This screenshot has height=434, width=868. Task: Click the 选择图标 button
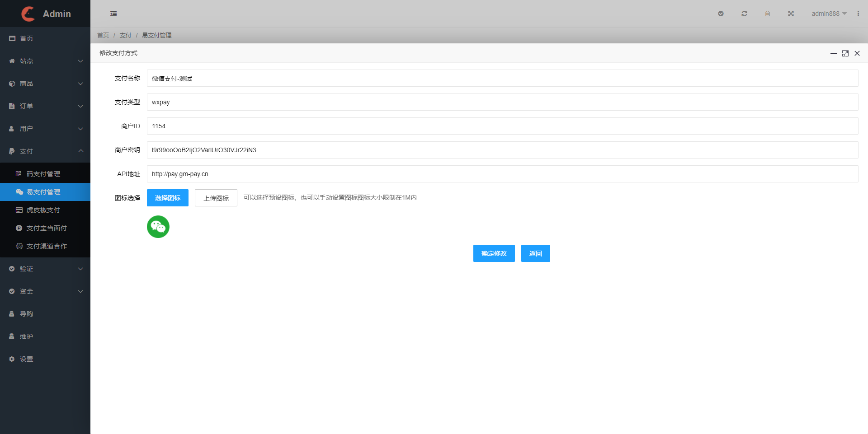coord(168,198)
